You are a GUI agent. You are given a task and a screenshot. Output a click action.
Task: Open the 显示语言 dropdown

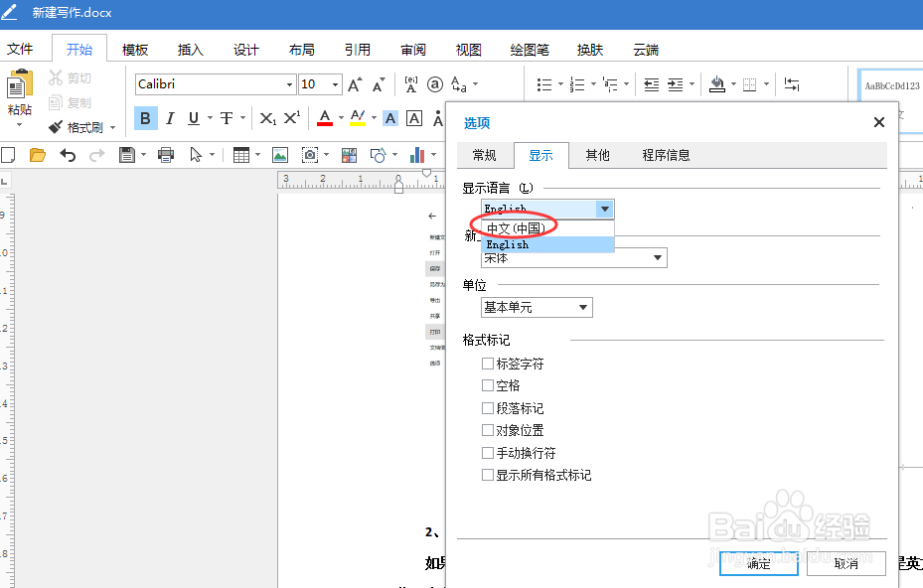click(604, 209)
